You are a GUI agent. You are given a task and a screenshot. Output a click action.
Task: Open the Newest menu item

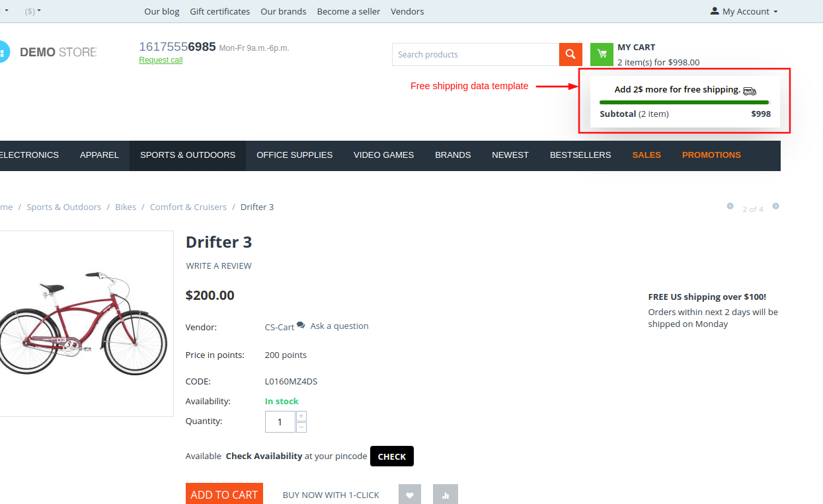click(x=510, y=155)
